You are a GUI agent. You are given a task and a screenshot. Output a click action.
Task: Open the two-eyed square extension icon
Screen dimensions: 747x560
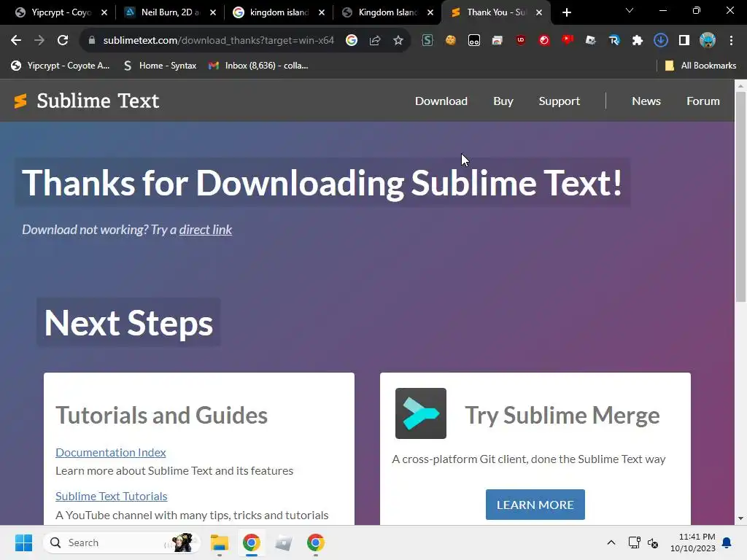coord(474,41)
